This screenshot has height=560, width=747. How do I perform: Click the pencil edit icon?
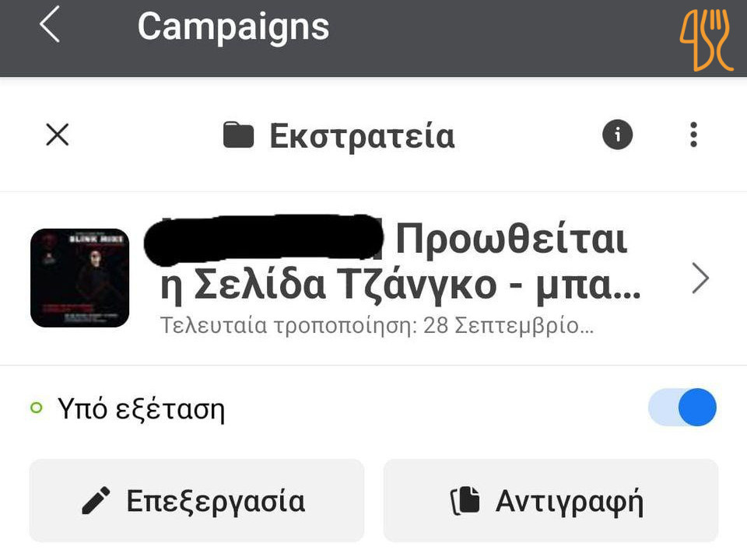(x=96, y=500)
